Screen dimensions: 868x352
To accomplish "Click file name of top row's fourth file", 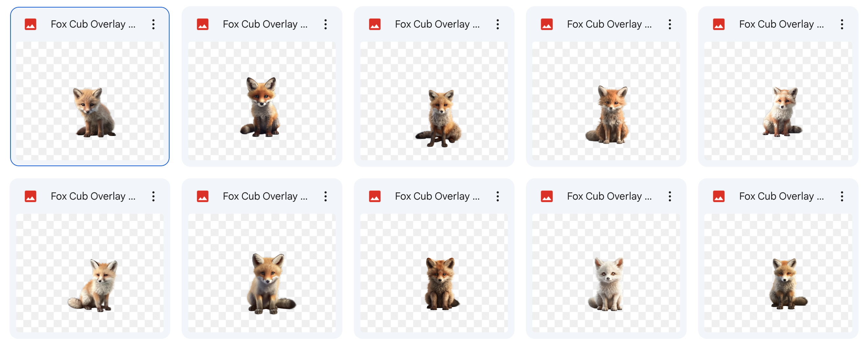I will pyautogui.click(x=609, y=24).
